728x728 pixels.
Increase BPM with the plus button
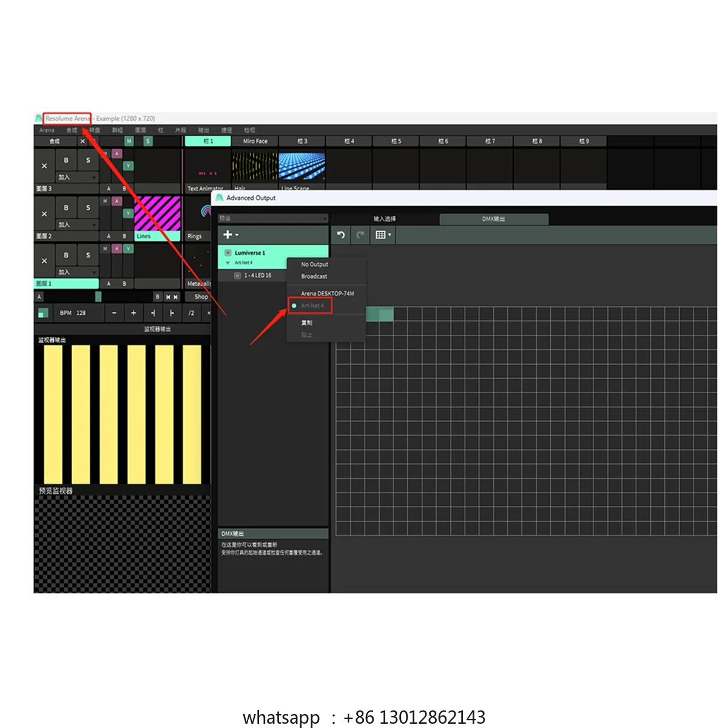point(133,313)
